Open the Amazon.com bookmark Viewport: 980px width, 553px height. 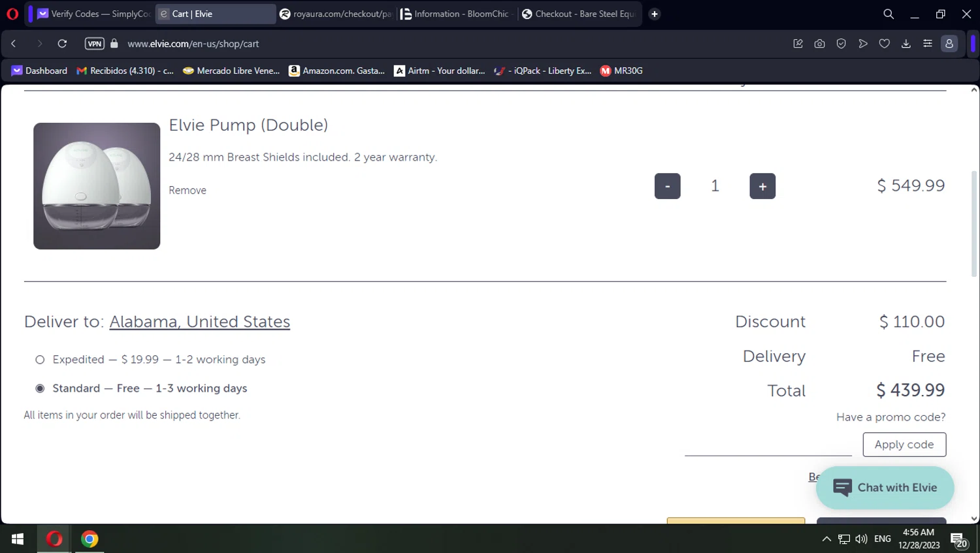click(x=337, y=71)
